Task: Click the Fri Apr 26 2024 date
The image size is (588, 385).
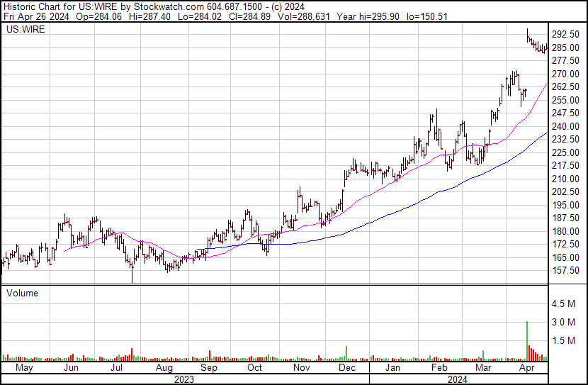Action: pyautogui.click(x=36, y=16)
